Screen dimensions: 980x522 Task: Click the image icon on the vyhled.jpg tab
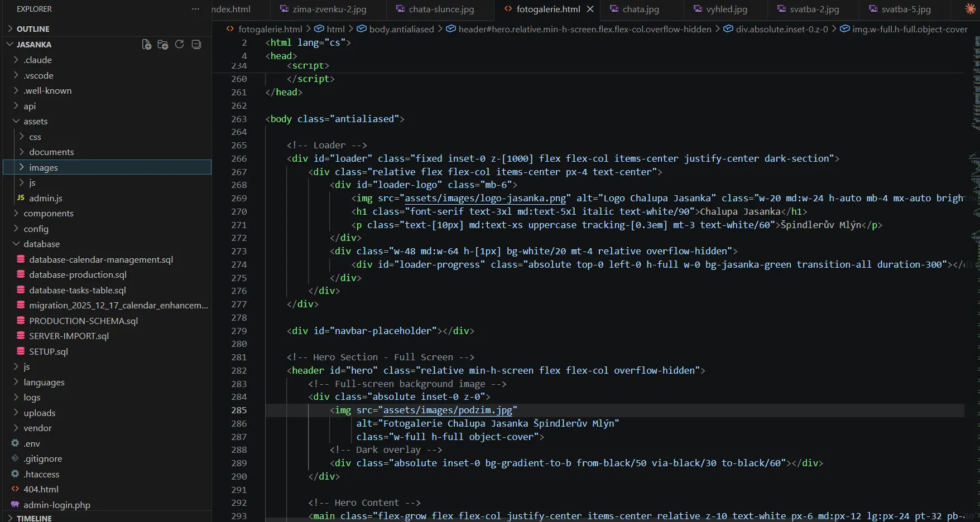(x=698, y=9)
